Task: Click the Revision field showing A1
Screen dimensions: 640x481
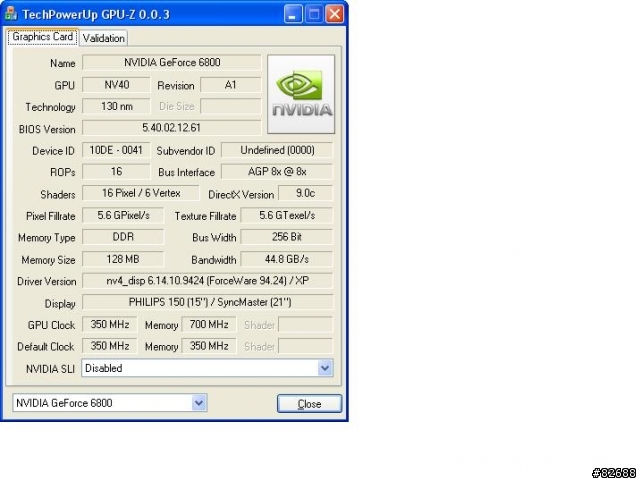Action: tap(231, 85)
